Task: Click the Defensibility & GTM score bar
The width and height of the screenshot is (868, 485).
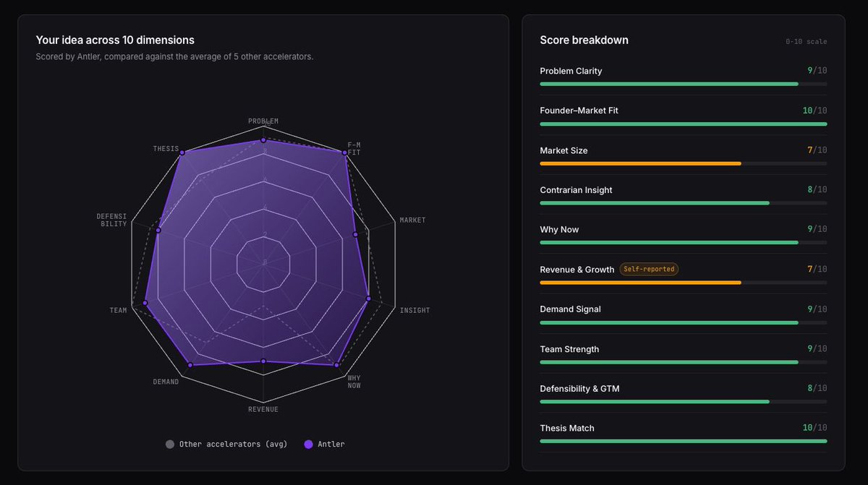Action: 684,402
